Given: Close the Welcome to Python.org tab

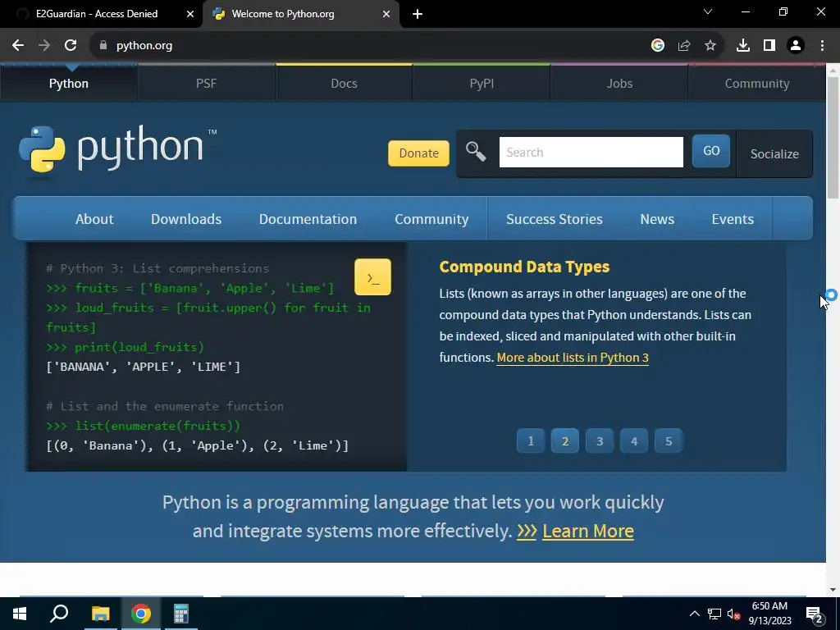Looking at the screenshot, I should [x=386, y=15].
